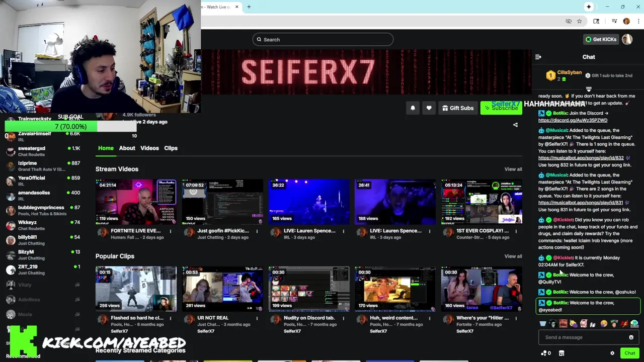Open the Chrome three-dot menu

click(x=638, y=21)
